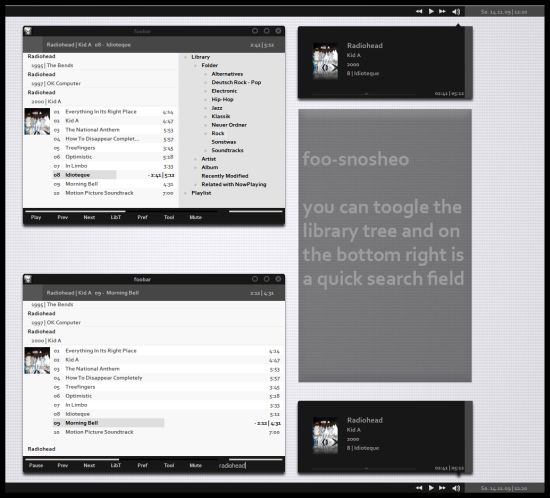Screen dimensions: 550x498
Task: Click next track icon in top bar
Action: point(443,12)
